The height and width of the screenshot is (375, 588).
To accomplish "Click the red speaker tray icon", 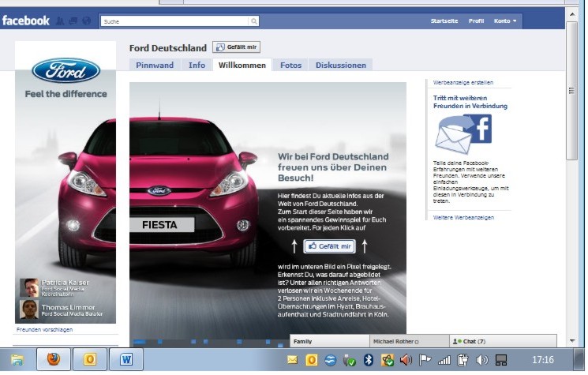I will [406, 360].
